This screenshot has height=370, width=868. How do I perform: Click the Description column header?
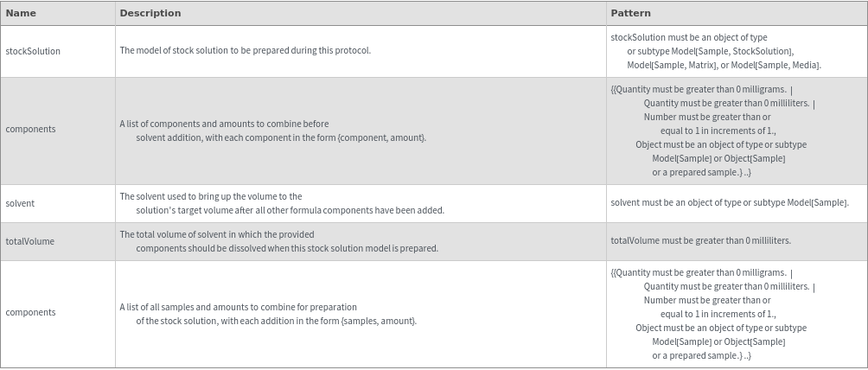pyautogui.click(x=150, y=14)
